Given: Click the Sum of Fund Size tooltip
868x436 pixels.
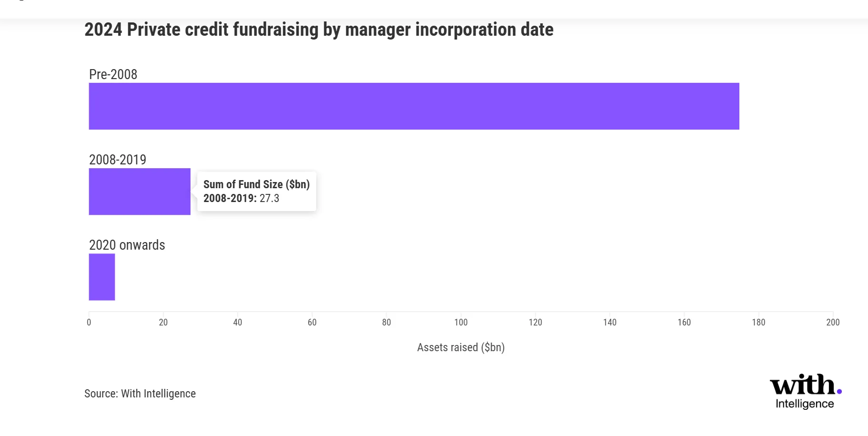Looking at the screenshot, I should (256, 191).
